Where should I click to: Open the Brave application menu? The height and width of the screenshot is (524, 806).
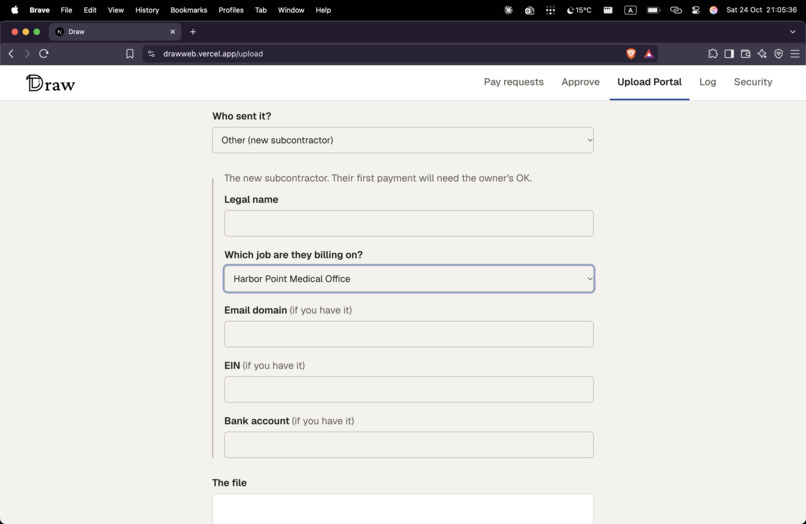point(40,10)
